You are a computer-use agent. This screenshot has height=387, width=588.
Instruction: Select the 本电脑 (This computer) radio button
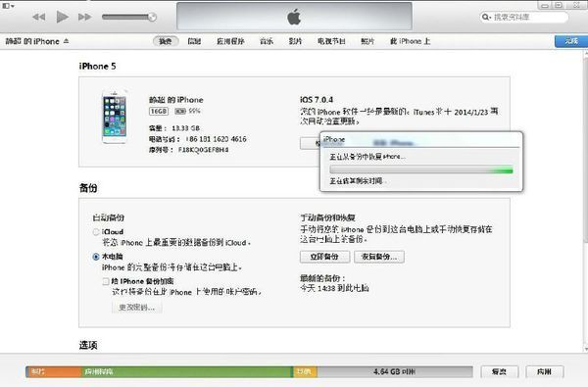click(x=96, y=257)
